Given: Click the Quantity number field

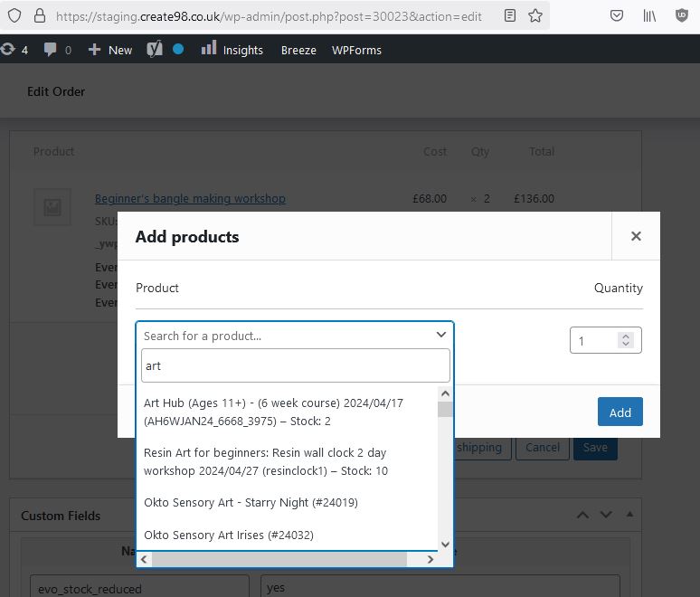Looking at the screenshot, I should click(606, 340).
